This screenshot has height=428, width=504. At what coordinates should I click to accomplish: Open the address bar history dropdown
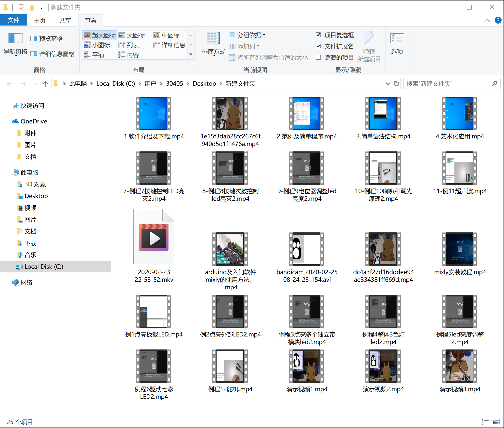coord(388,84)
